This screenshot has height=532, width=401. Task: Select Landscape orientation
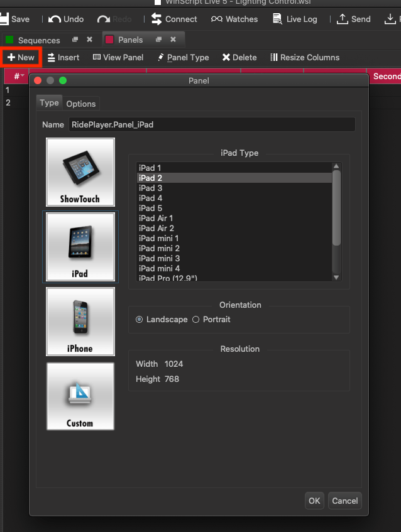click(x=162, y=319)
